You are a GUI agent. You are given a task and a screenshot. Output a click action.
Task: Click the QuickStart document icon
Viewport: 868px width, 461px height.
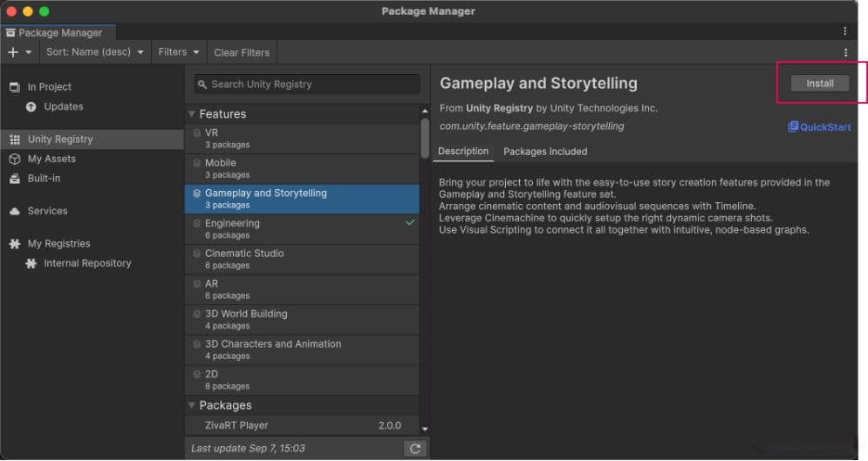click(x=793, y=126)
